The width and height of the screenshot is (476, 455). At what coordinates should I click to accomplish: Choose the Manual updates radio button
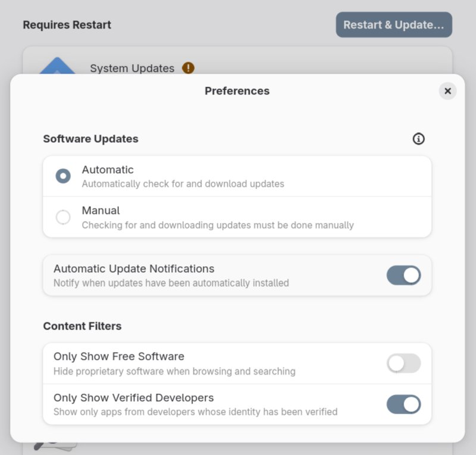click(x=63, y=217)
